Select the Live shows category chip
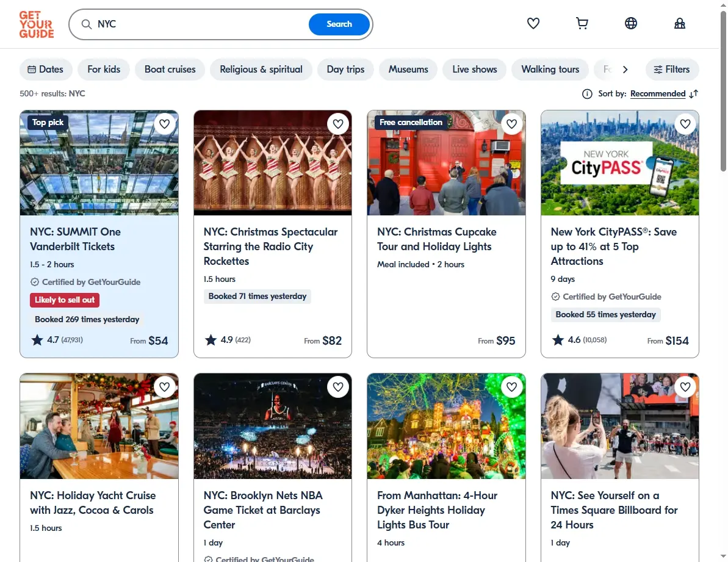 coord(475,69)
